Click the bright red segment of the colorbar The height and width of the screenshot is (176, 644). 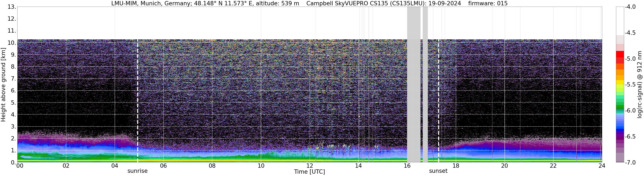(x=620, y=54)
